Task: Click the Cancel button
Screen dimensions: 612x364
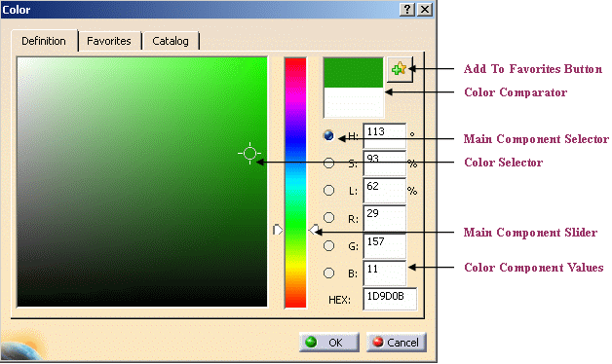Action: click(397, 343)
